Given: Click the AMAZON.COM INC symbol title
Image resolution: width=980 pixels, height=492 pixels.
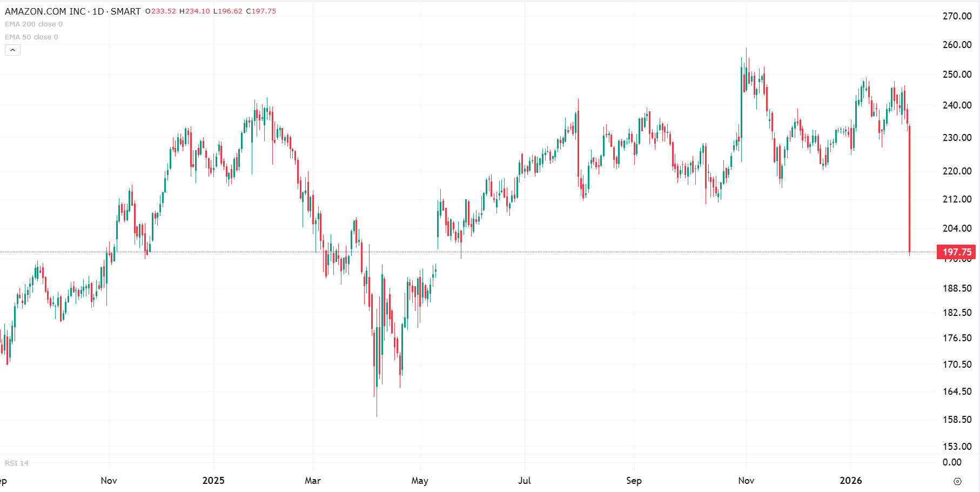Looking at the screenshot, I should point(45,11).
